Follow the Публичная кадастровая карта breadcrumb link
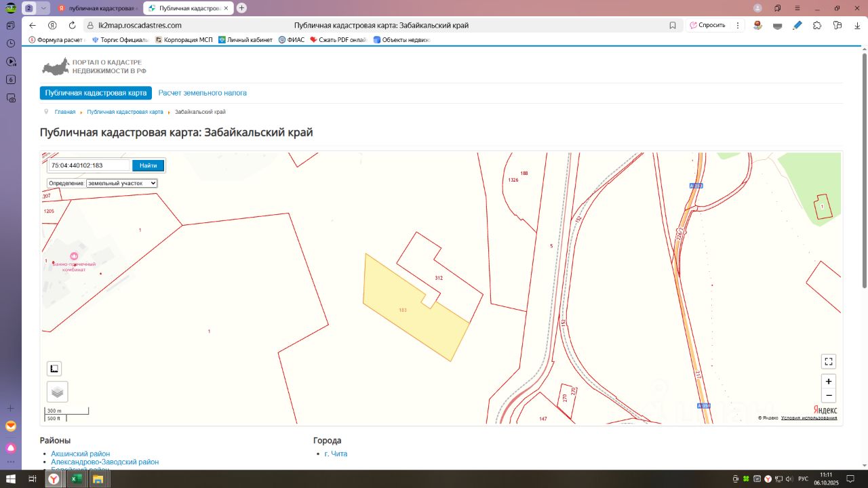The width and height of the screenshot is (868, 488). 125,112
